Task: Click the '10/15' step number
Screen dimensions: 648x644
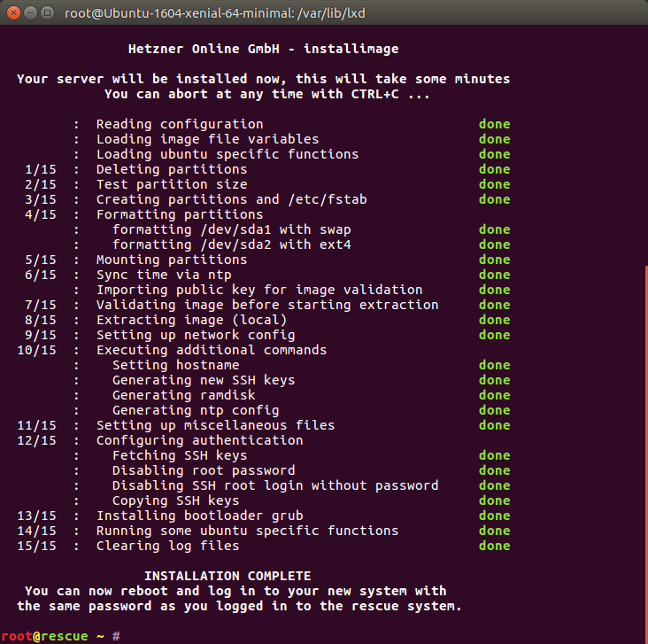Action: [x=36, y=350]
